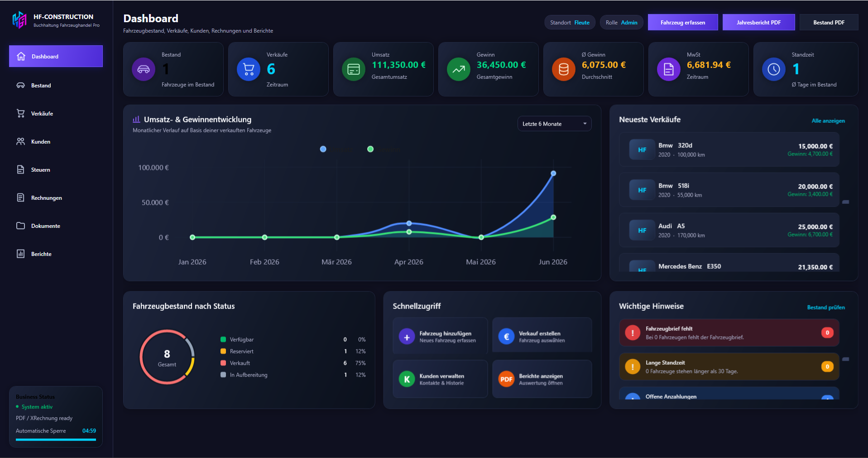
Task: Click the Kunden verwalten quick action
Action: 440,379
